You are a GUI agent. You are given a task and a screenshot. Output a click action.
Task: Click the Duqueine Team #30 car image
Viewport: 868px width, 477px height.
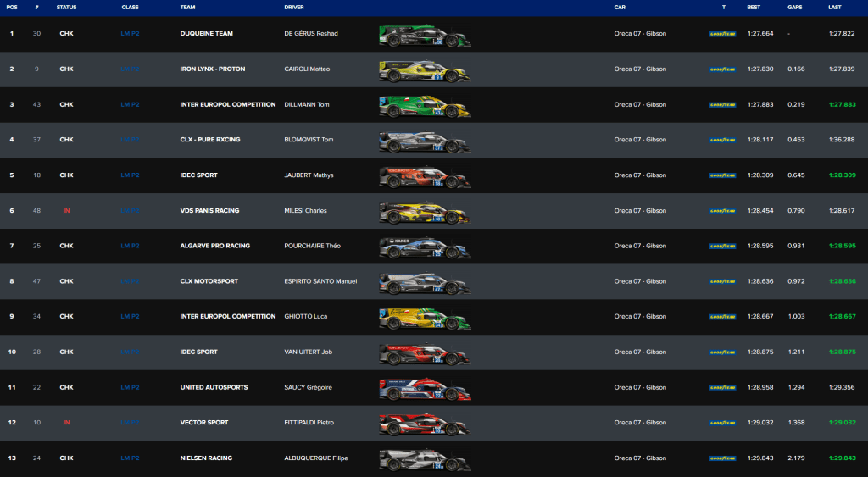[x=425, y=36]
